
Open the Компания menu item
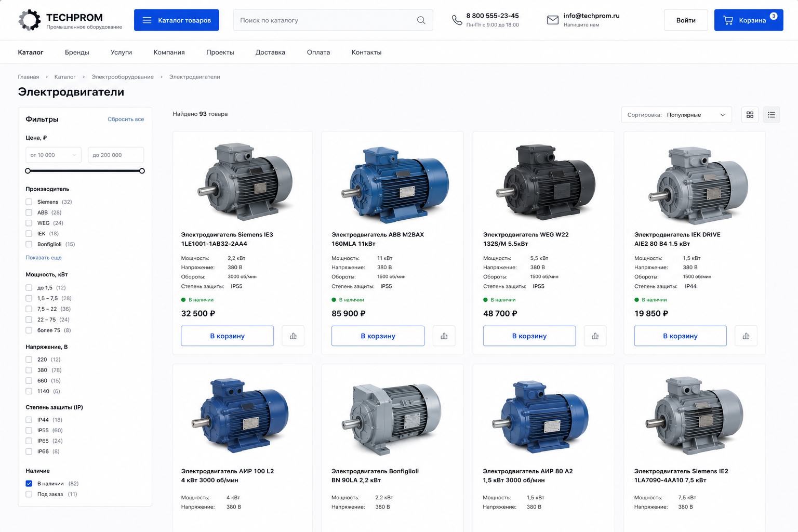(169, 52)
